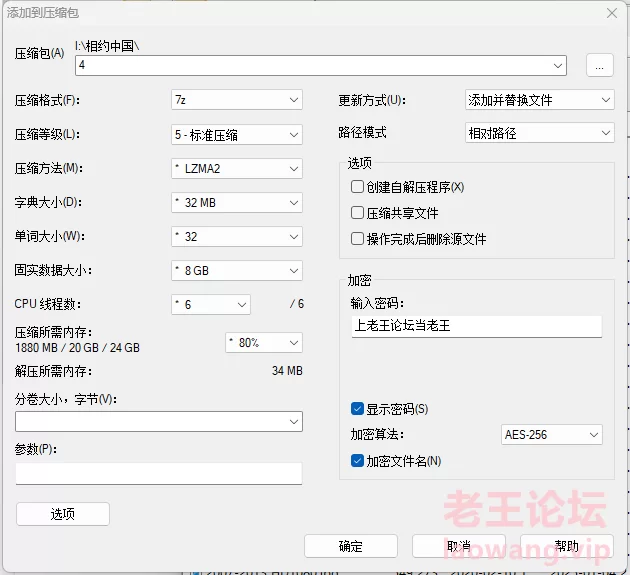Open the CPU 线程数 dropdown showing 6

point(211,305)
